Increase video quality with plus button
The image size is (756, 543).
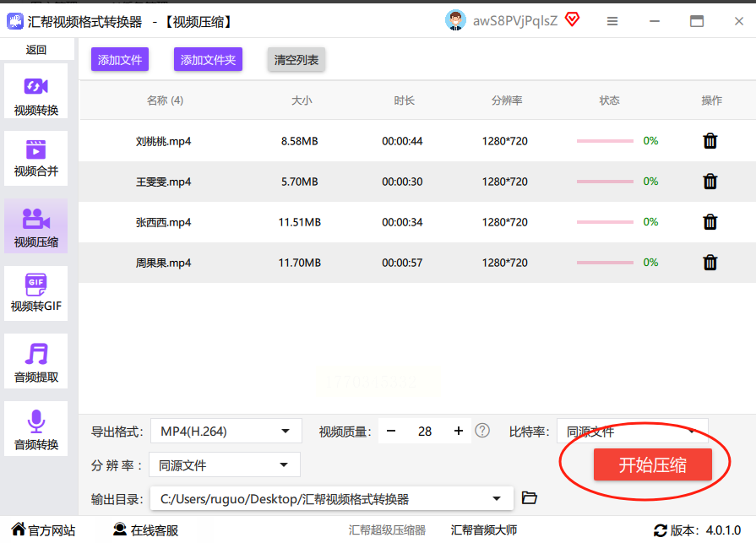coord(459,431)
